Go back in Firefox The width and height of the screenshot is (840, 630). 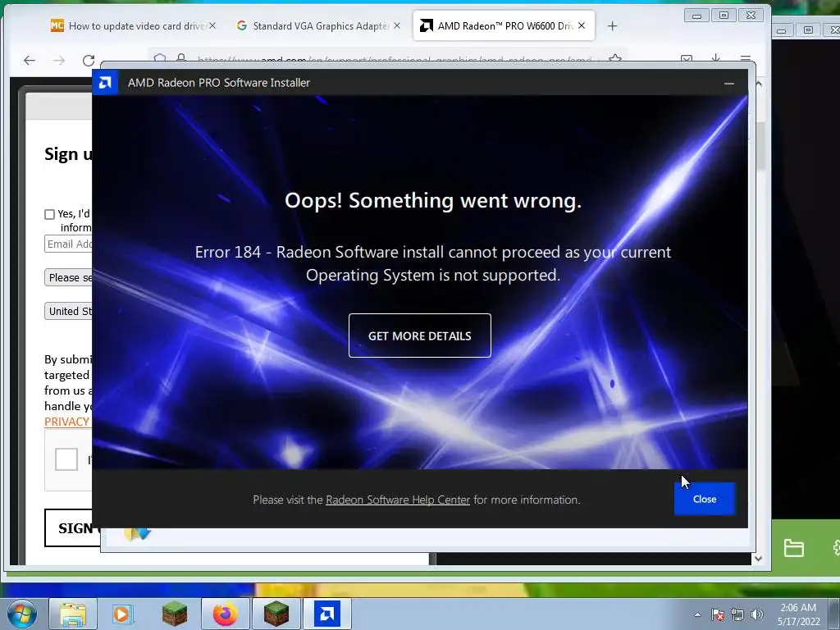[x=30, y=61]
